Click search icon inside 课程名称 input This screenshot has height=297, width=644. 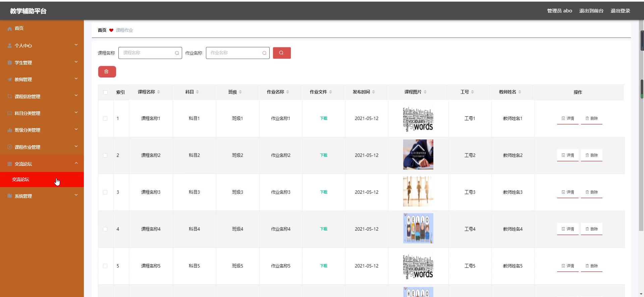177,53
